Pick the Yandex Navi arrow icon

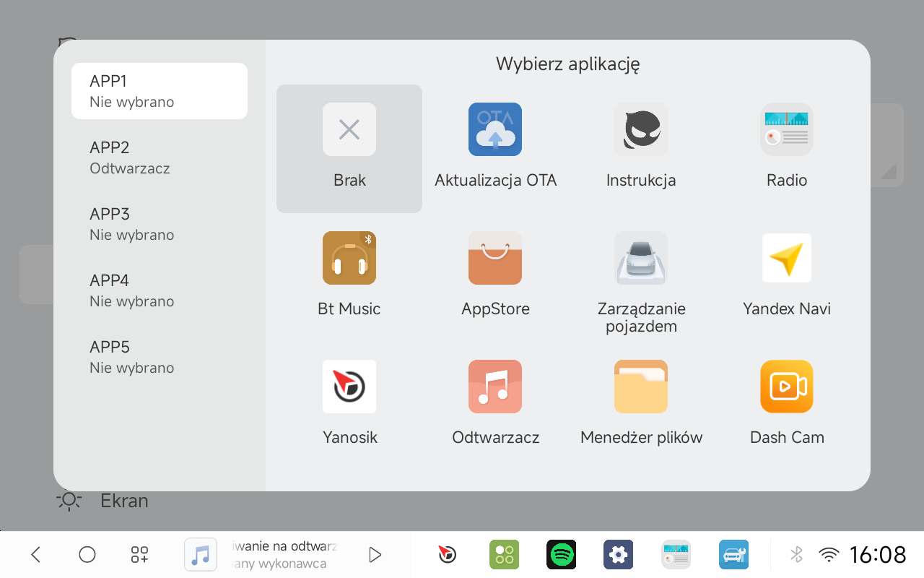[x=787, y=259]
